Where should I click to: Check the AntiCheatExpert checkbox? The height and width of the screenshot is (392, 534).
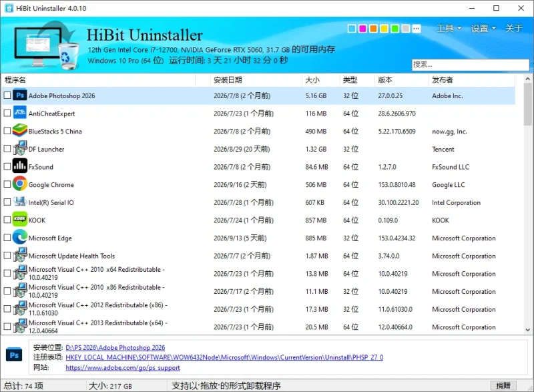pos(7,113)
